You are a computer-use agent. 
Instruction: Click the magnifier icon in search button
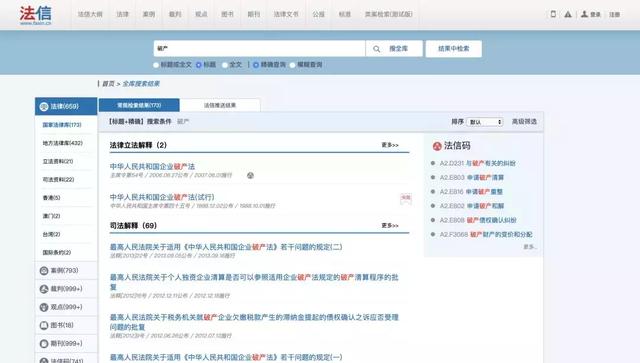tap(376, 49)
